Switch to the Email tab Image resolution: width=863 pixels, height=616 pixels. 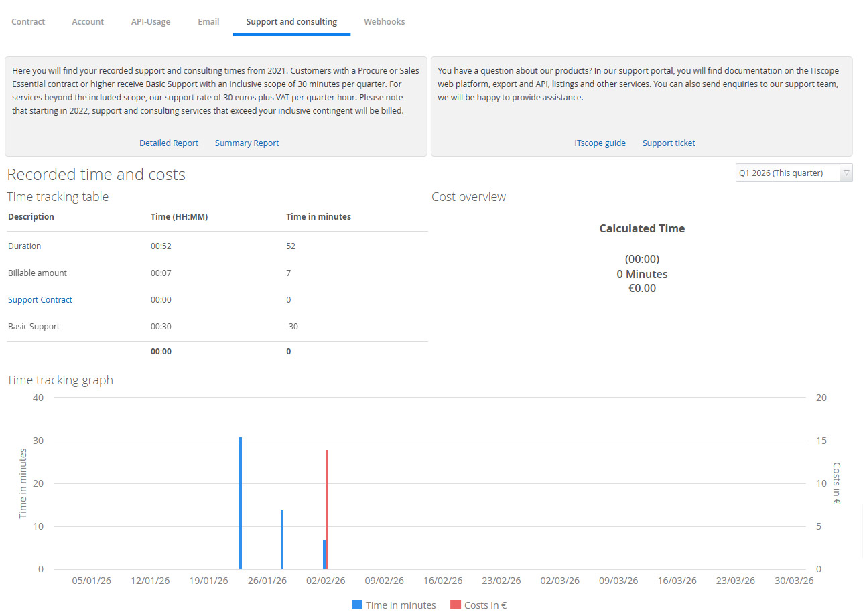[x=208, y=21]
